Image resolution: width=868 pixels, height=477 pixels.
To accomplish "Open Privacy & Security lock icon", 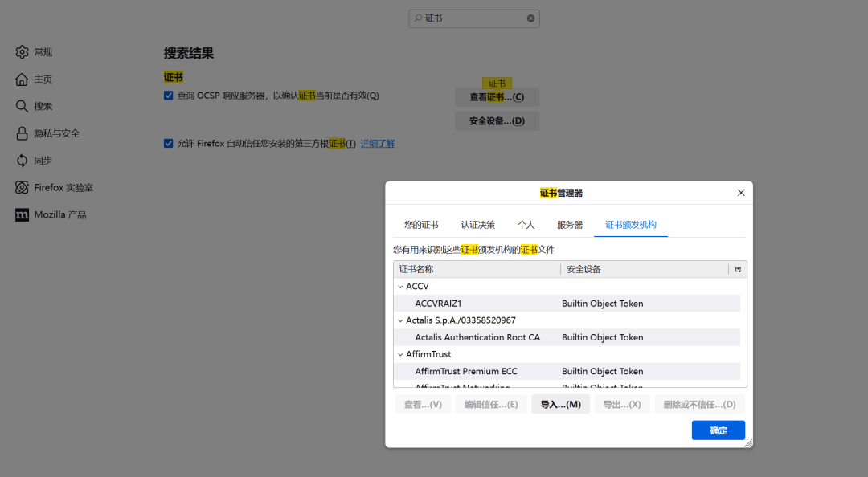I will [x=22, y=133].
